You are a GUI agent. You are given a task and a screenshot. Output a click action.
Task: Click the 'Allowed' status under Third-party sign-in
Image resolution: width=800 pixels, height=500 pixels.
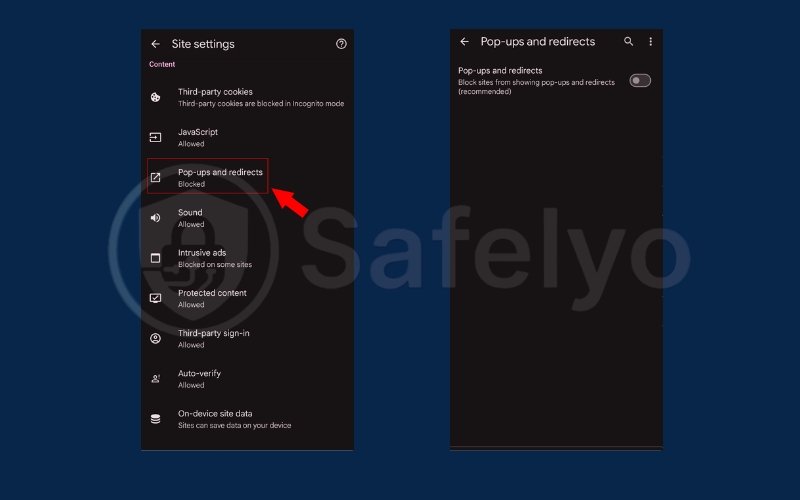191,345
